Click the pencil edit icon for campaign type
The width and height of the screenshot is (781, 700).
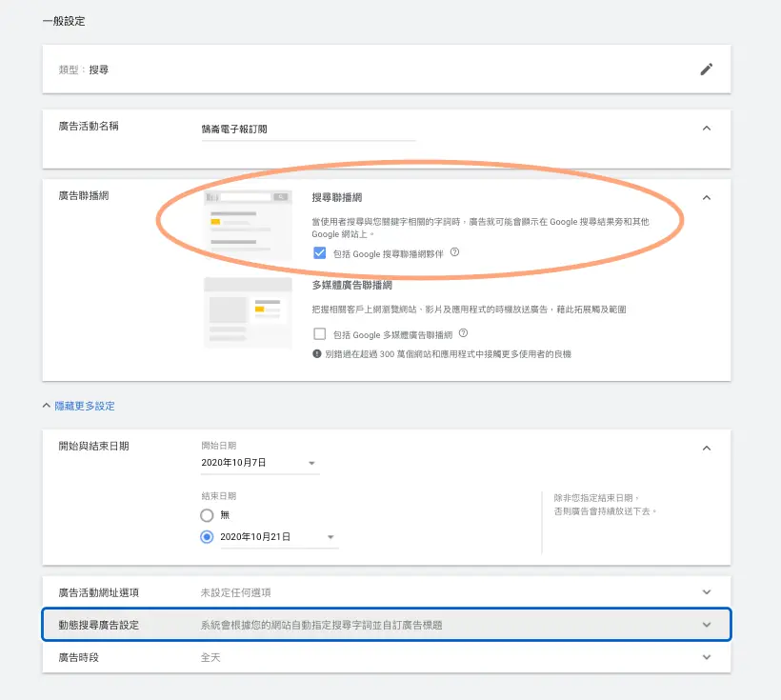707,70
